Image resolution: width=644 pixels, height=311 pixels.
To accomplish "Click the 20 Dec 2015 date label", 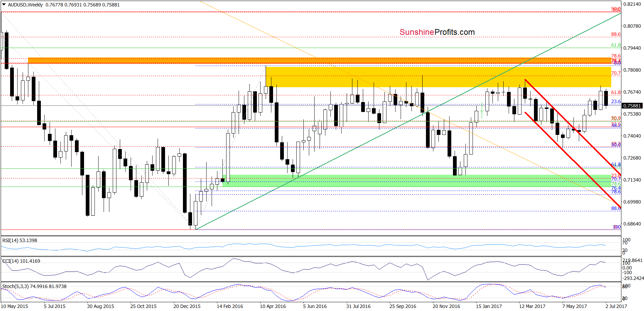I will coord(187,306).
